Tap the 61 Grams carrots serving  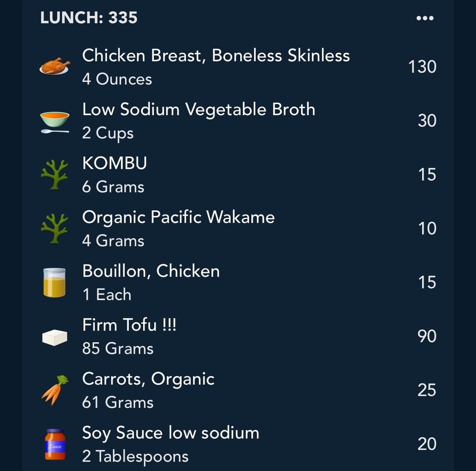[118, 403]
